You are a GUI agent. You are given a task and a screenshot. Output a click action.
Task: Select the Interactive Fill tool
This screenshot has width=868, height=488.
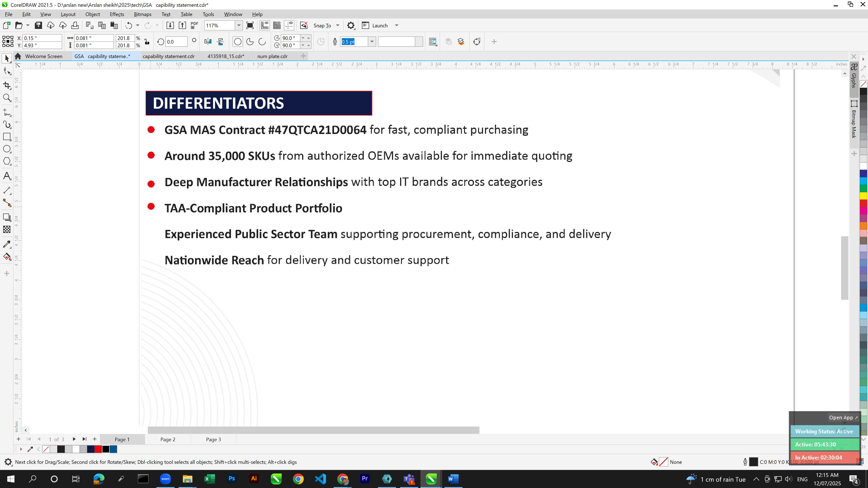7,257
